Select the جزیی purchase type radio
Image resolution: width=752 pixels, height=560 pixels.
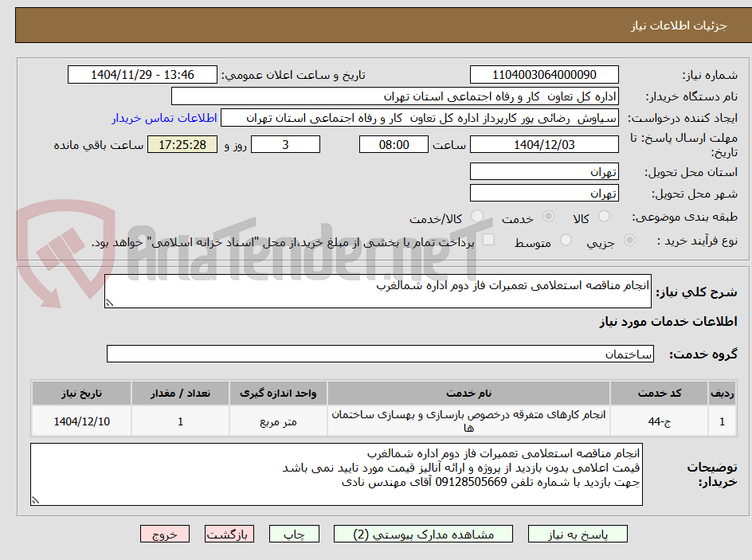(x=629, y=240)
